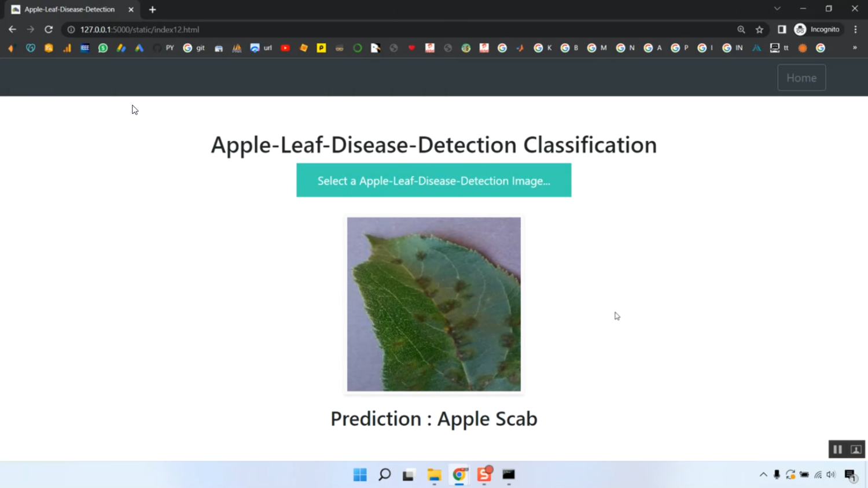Open File Explorer from the taskbar
This screenshot has width=868, height=488.
[434, 475]
